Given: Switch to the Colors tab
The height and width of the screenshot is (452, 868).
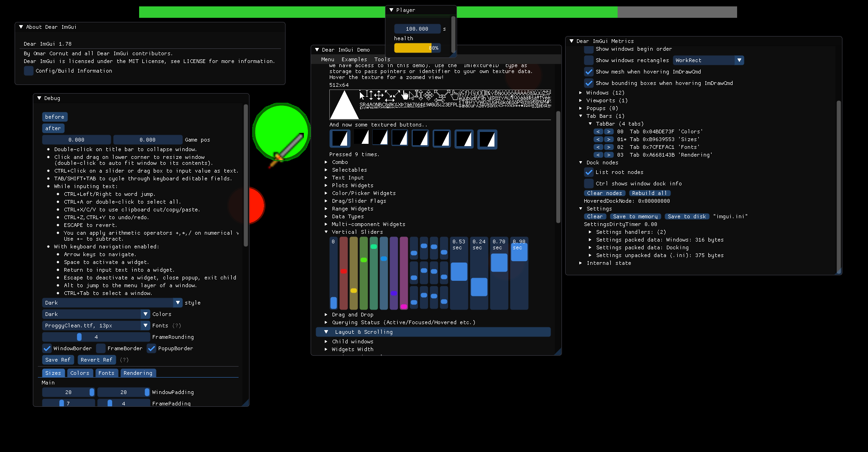Looking at the screenshot, I should tap(80, 373).
